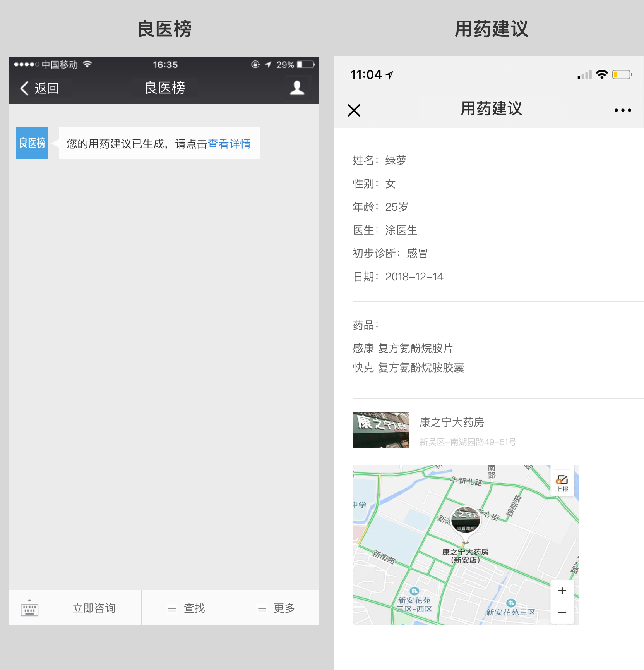Viewport: 644px width, 670px height.
Task: Open the 查看详情 link
Action: 229,144
